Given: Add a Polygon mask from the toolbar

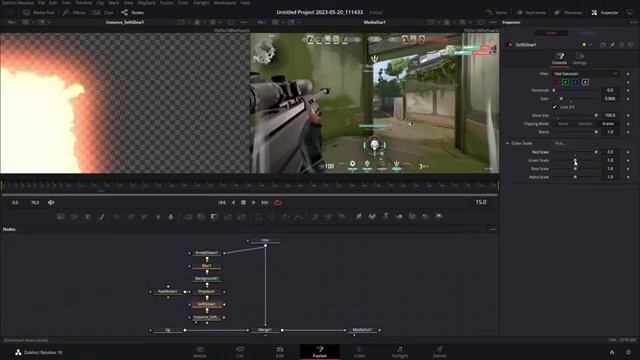Looking at the screenshot, I should [x=285, y=217].
